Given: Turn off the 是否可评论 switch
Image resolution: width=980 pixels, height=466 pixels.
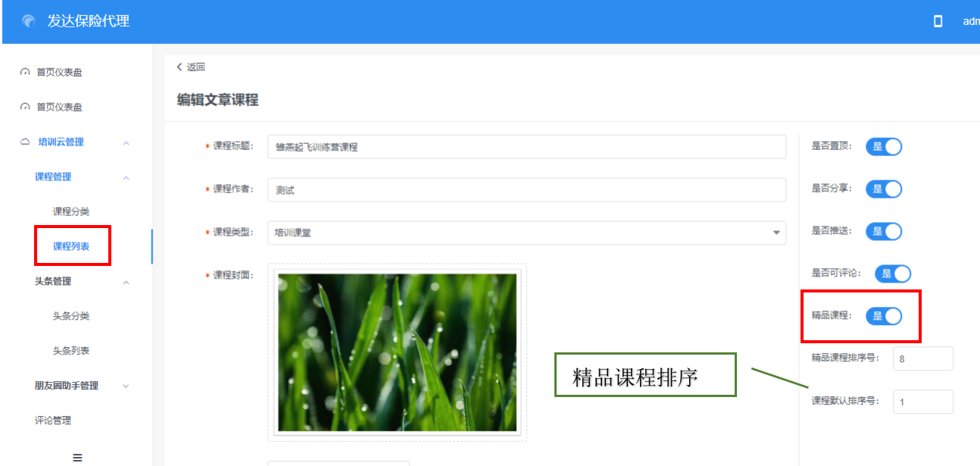Looking at the screenshot, I should point(893,274).
